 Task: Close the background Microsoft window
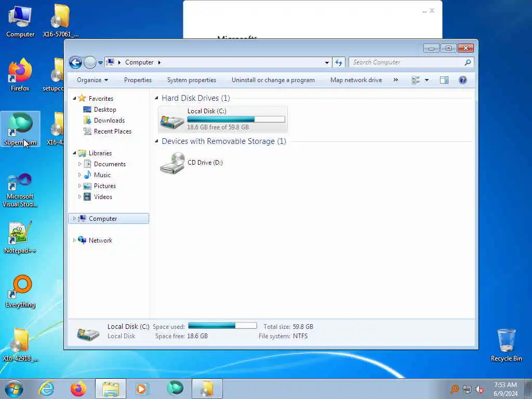click(x=432, y=10)
